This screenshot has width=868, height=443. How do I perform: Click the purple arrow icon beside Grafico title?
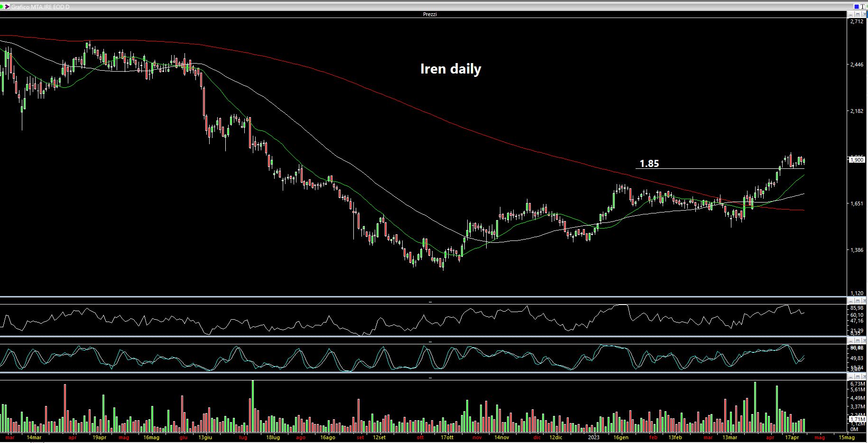tap(7, 7)
